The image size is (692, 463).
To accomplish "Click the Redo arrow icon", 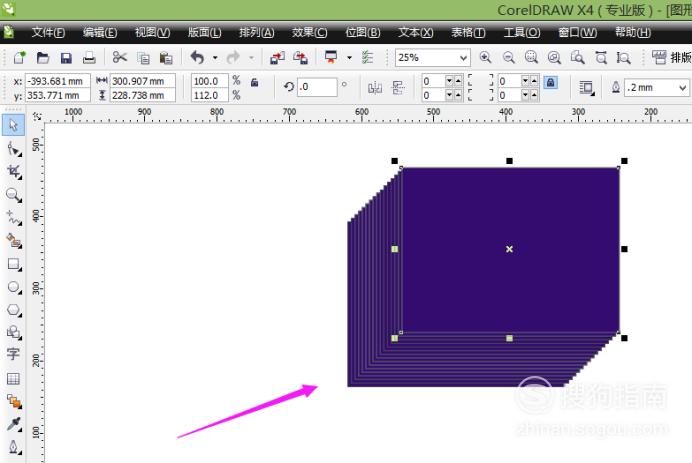I will [x=233, y=57].
